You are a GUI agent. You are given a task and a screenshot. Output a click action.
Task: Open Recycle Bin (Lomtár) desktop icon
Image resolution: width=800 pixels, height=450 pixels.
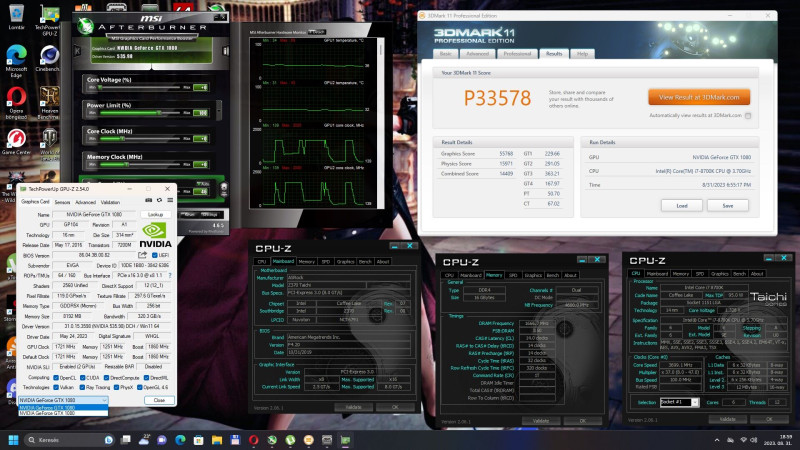(x=16, y=16)
